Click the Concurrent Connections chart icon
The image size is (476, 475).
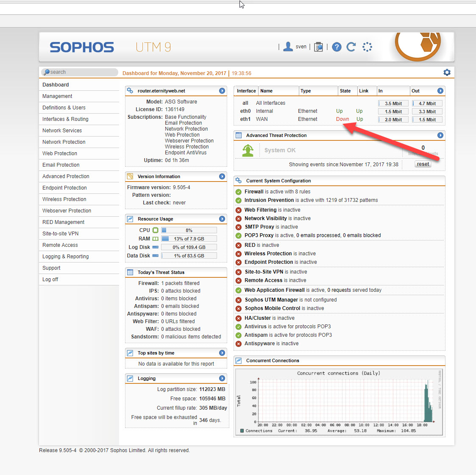239,360
